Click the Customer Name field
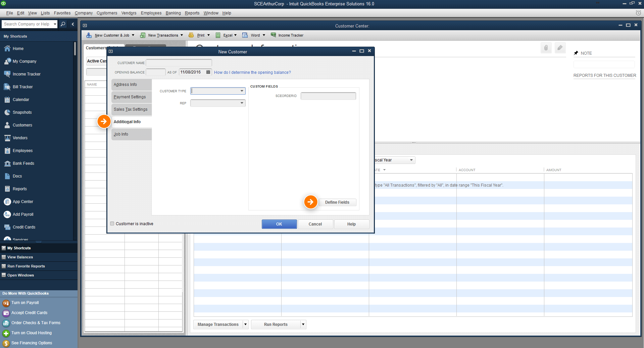644x348 pixels. click(179, 63)
